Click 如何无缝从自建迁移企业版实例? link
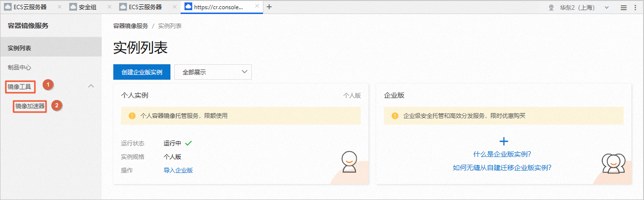644x200 pixels. click(x=502, y=168)
